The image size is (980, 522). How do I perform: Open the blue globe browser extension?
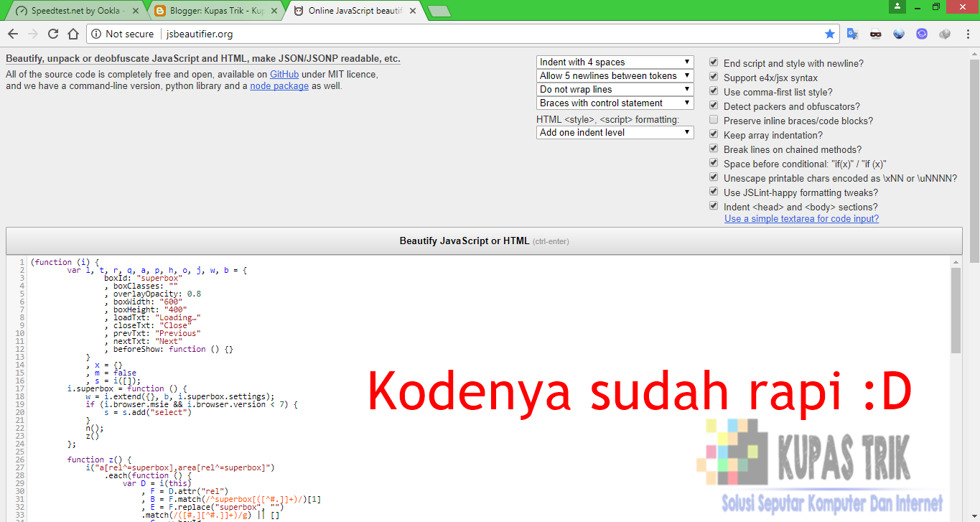tap(898, 34)
